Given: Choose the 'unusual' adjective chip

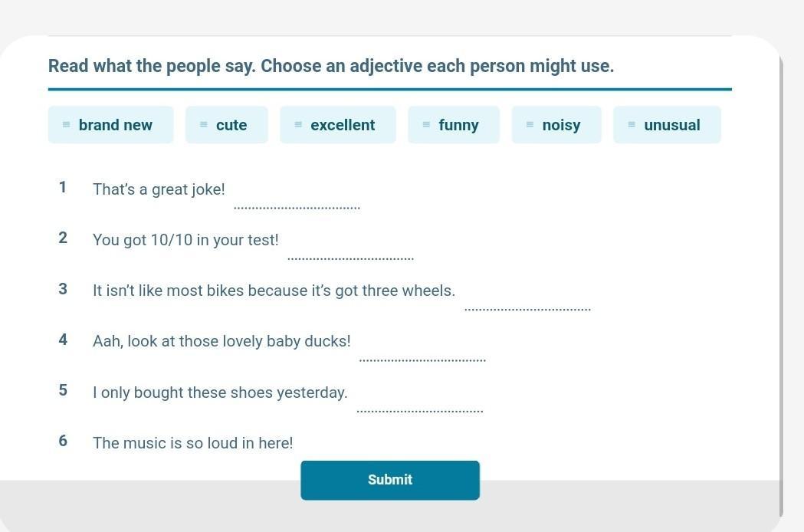Looking at the screenshot, I should coord(671,125).
